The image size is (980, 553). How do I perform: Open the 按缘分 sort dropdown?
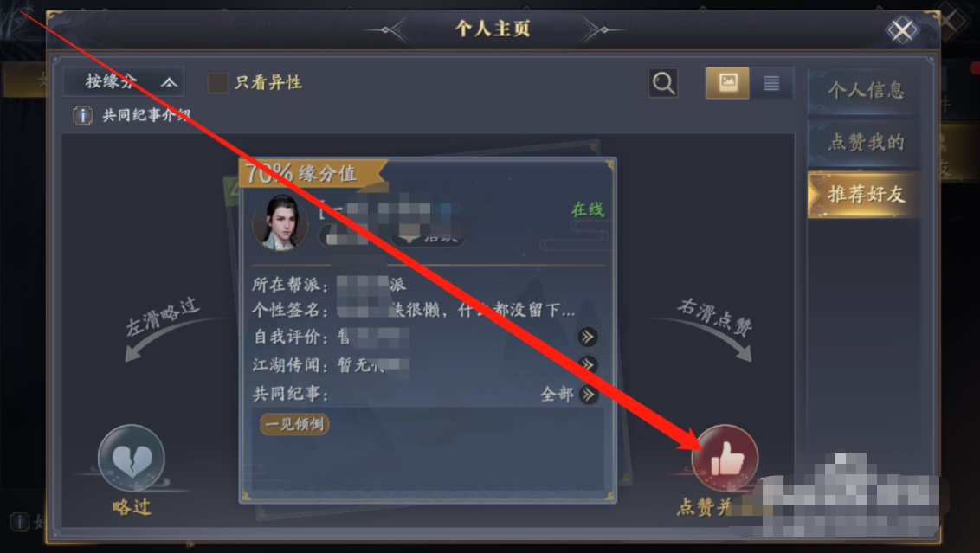pyautogui.click(x=124, y=82)
